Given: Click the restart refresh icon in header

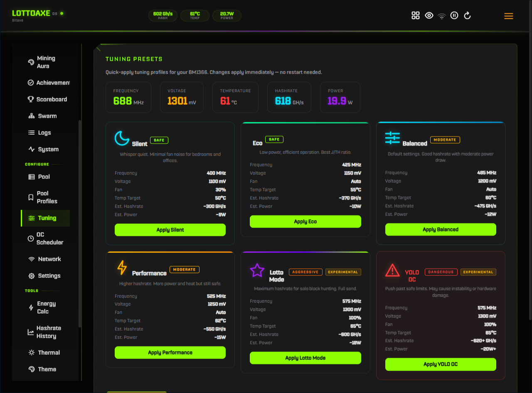Looking at the screenshot, I should click(467, 16).
